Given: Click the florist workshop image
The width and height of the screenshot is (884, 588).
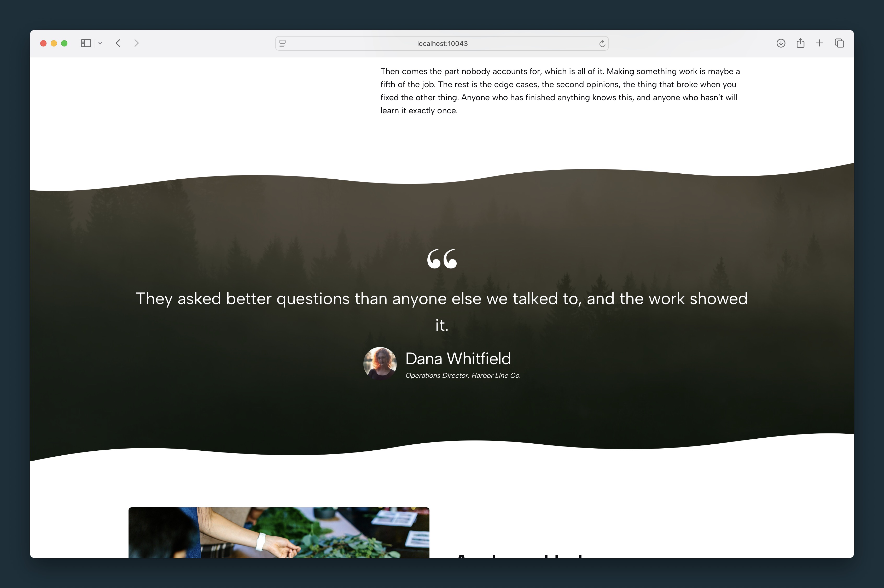Looking at the screenshot, I should coord(279,532).
